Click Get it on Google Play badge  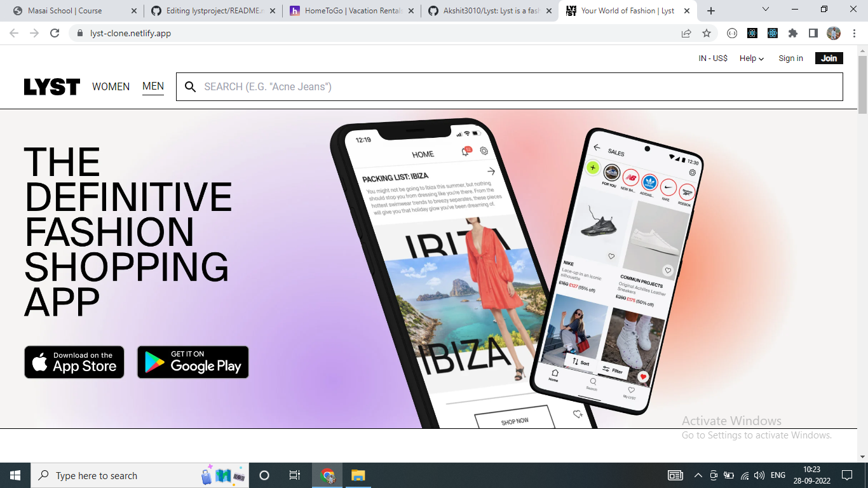193,362
